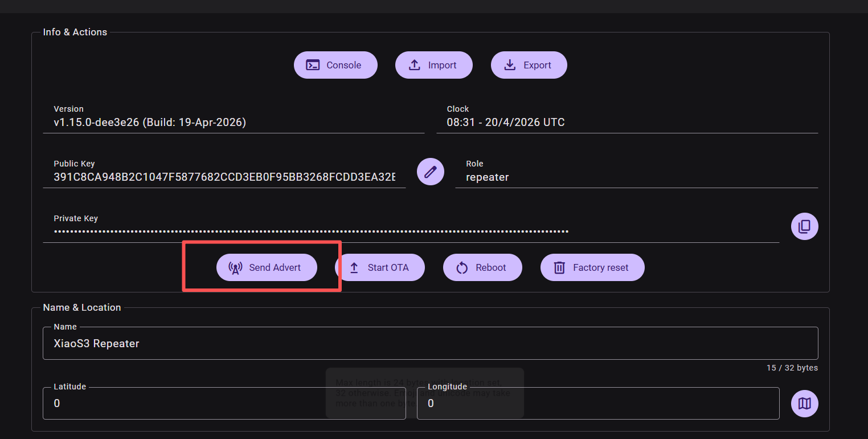Click the Role field showing repeater
Viewport: 868px width, 439px height.
(x=636, y=177)
